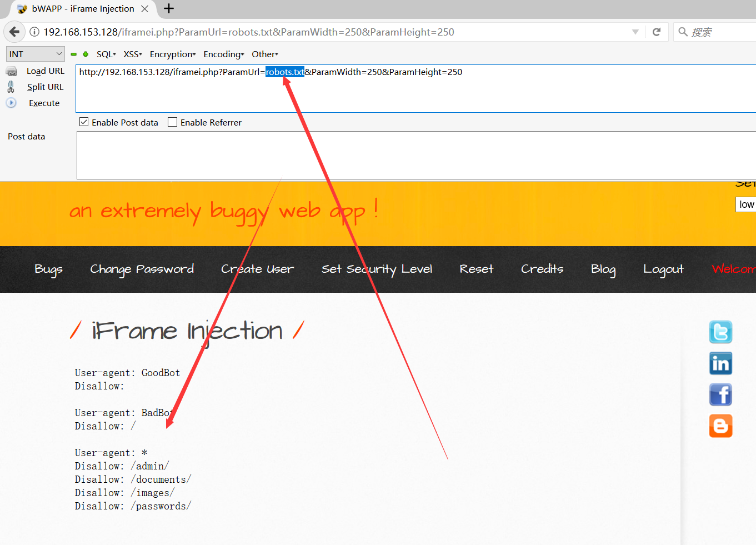Viewport: 756px width, 545px height.
Task: Click the Facebook social icon
Action: click(720, 394)
